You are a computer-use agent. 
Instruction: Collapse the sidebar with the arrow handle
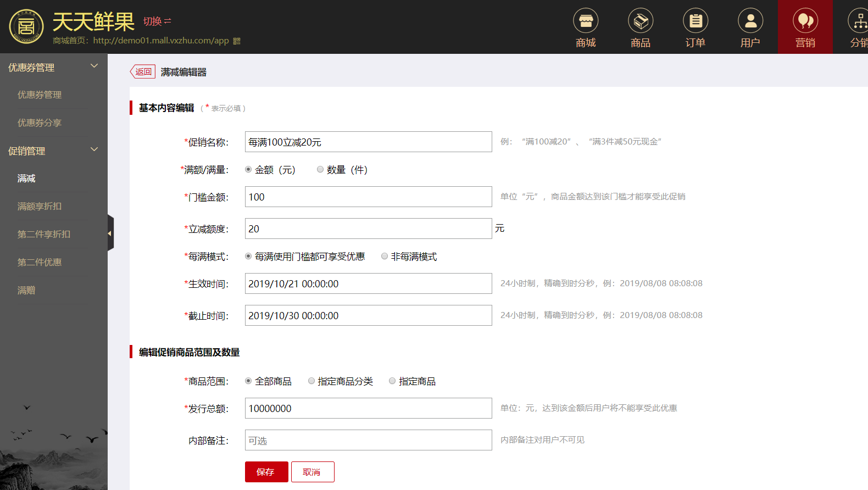pyautogui.click(x=110, y=233)
